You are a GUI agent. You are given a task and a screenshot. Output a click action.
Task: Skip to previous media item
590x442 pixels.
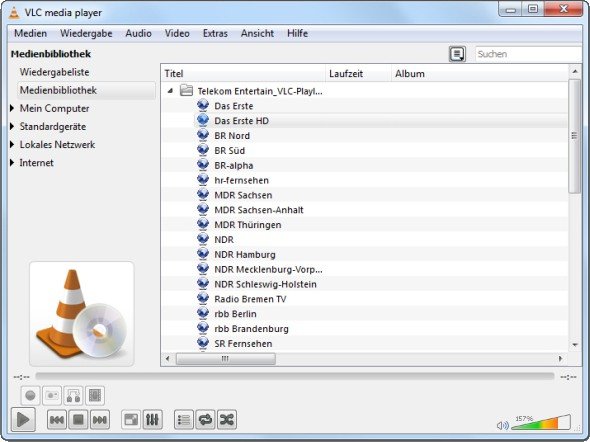click(x=56, y=419)
